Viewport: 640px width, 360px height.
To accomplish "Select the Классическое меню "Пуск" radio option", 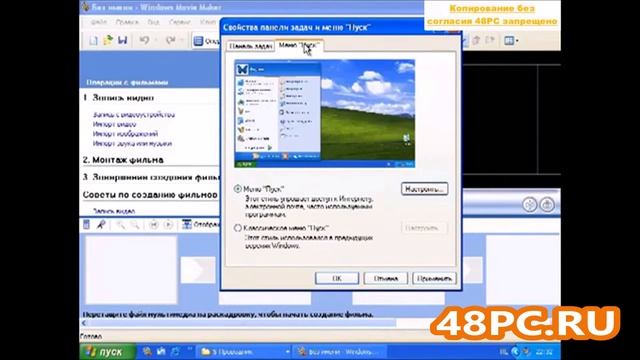I will coord(238,228).
